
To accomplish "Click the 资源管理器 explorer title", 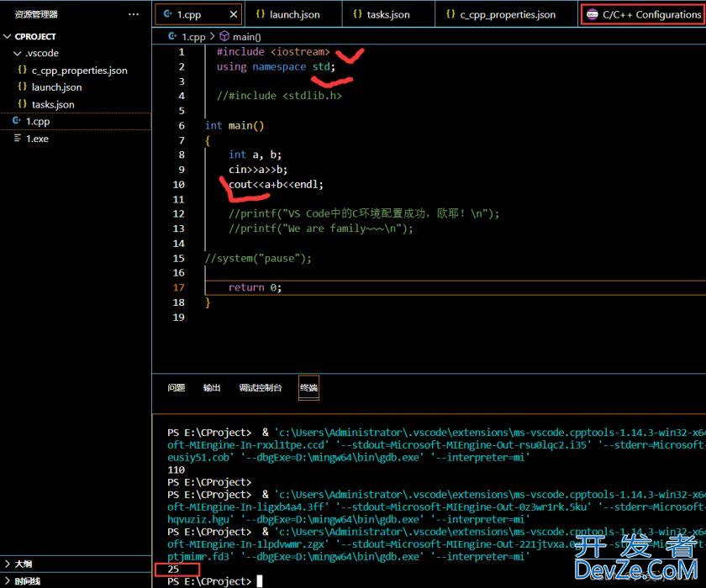I will click(36, 14).
